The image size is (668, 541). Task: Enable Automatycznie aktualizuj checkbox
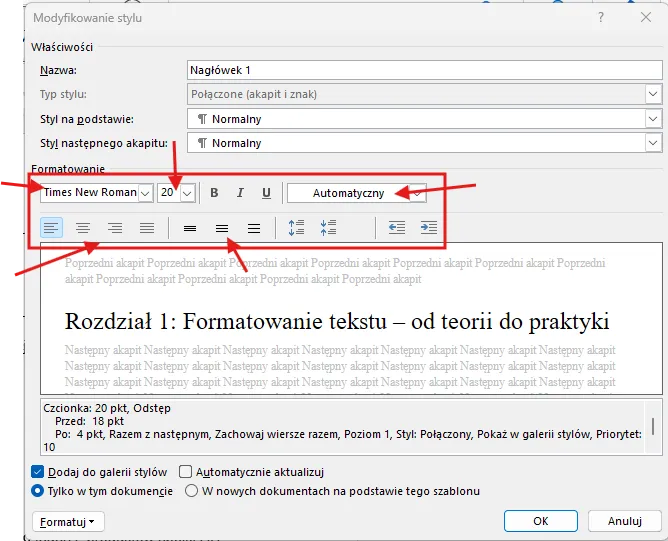pyautogui.click(x=185, y=472)
